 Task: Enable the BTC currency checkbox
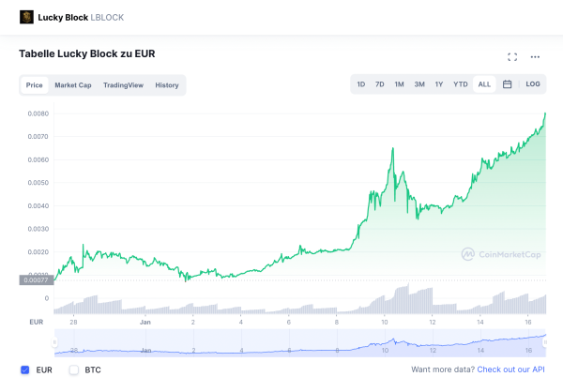(74, 369)
